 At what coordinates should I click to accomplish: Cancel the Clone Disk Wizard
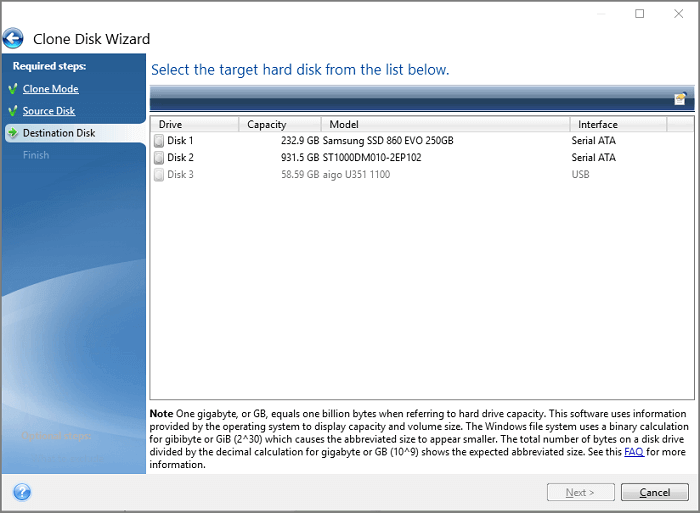654,492
